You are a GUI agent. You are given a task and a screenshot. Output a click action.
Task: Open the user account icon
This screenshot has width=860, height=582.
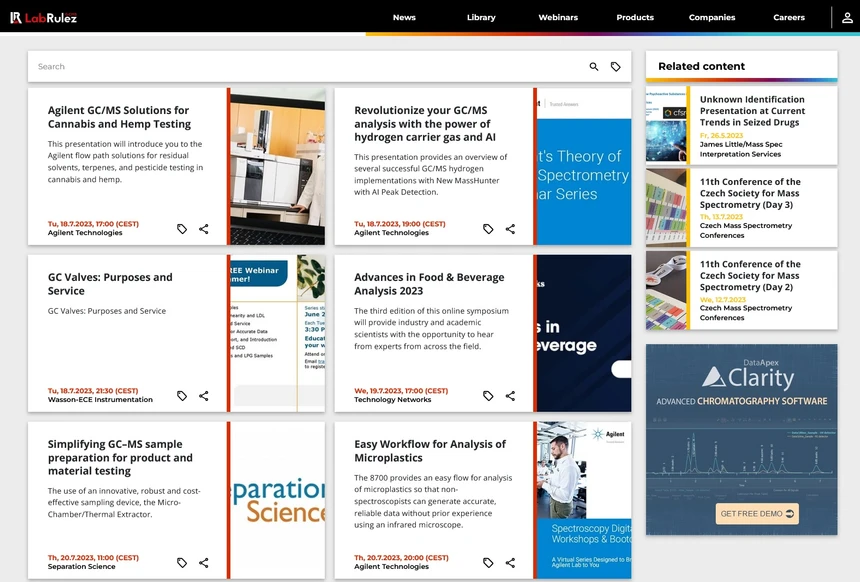[847, 18]
